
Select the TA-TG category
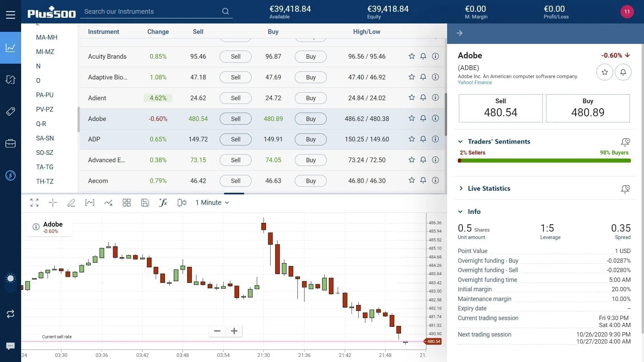(x=45, y=167)
